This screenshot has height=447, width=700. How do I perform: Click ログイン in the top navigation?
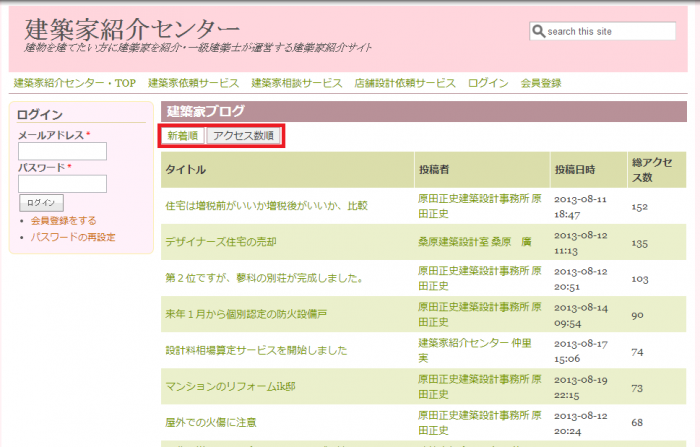click(x=488, y=83)
